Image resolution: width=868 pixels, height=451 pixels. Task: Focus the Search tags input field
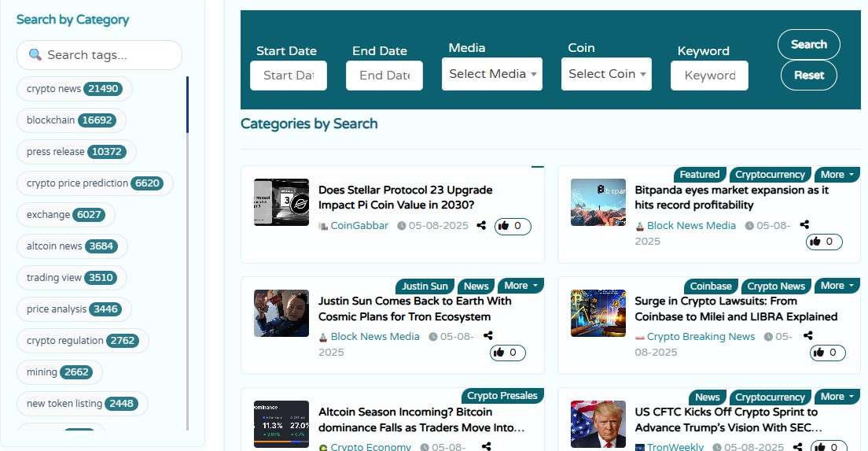[x=100, y=55]
